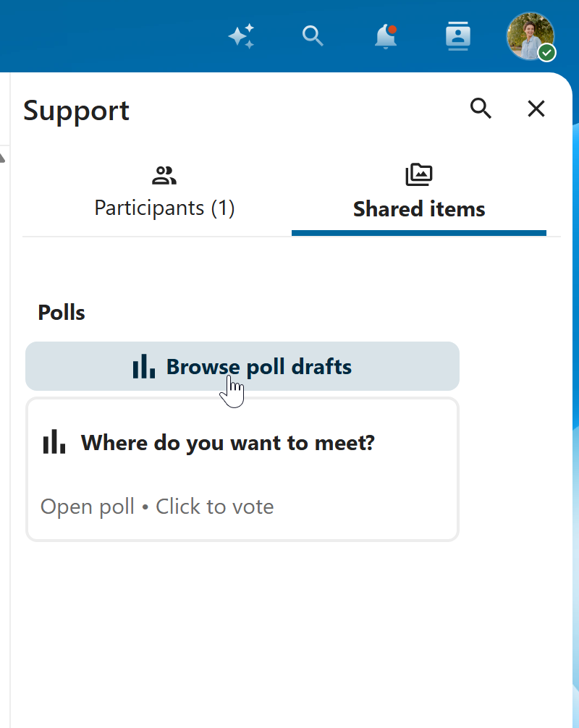Open the notifications bell
The image size is (579, 728).
tap(386, 36)
